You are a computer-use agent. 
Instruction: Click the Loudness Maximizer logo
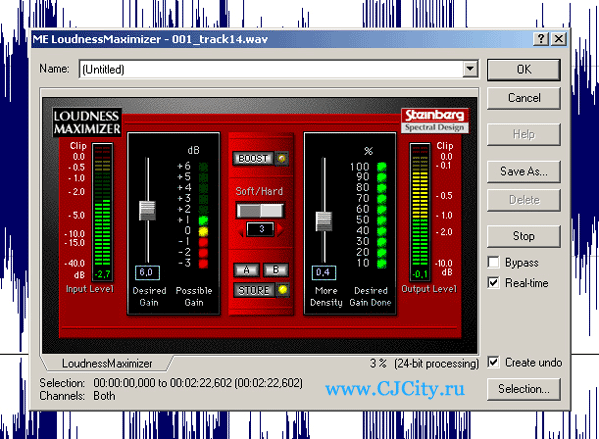point(87,122)
